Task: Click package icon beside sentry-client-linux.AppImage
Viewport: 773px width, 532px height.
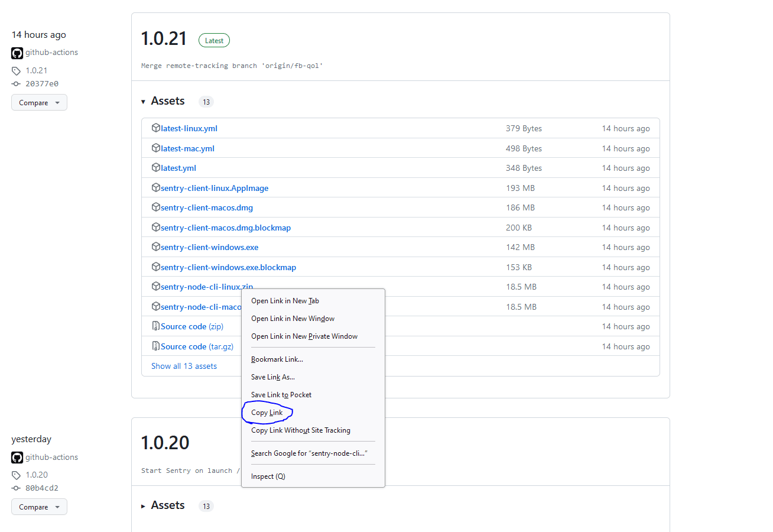Action: (x=156, y=187)
